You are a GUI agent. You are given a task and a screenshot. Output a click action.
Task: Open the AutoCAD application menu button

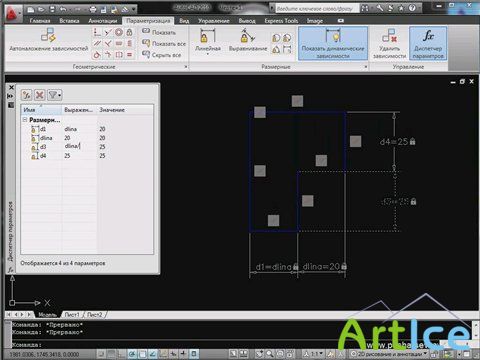13,13
